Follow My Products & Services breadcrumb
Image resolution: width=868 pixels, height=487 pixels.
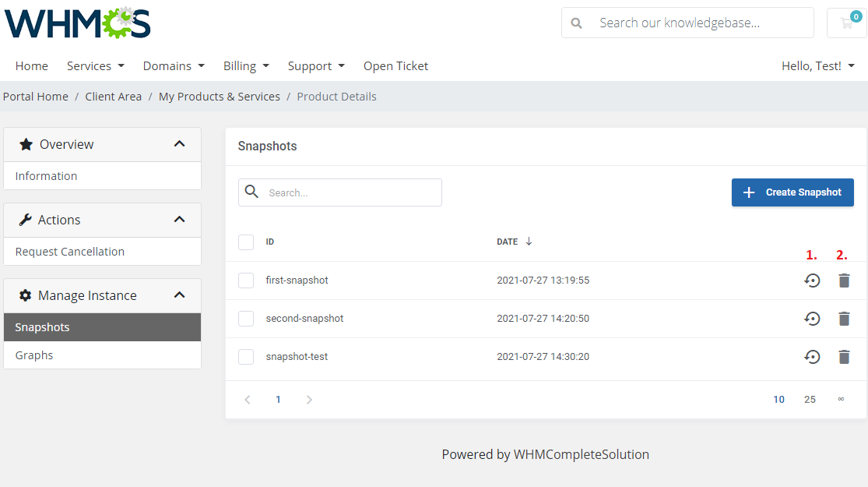[x=220, y=97]
